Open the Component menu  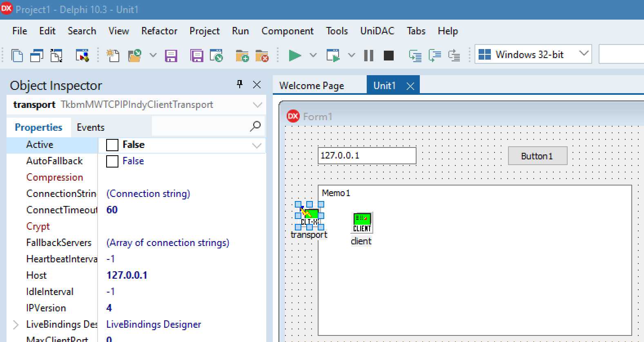point(287,31)
